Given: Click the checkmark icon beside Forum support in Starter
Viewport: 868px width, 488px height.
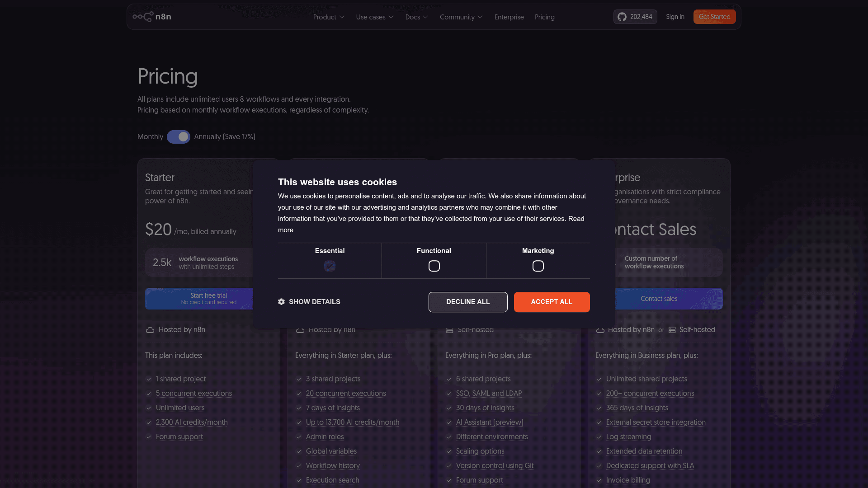Looking at the screenshot, I should (x=149, y=437).
